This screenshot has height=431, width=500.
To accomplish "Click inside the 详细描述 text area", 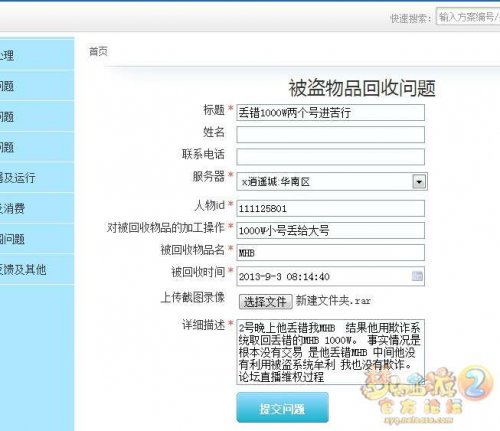I will 330,352.
